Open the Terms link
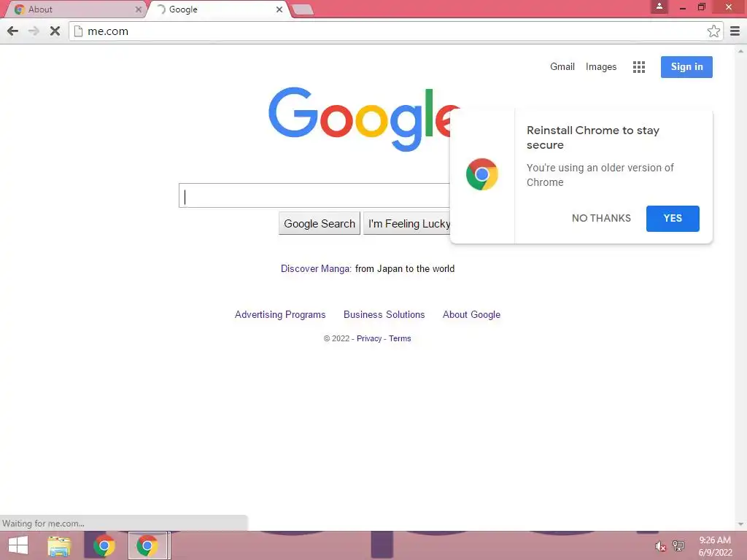Screen dimensions: 747x560 click(400, 338)
